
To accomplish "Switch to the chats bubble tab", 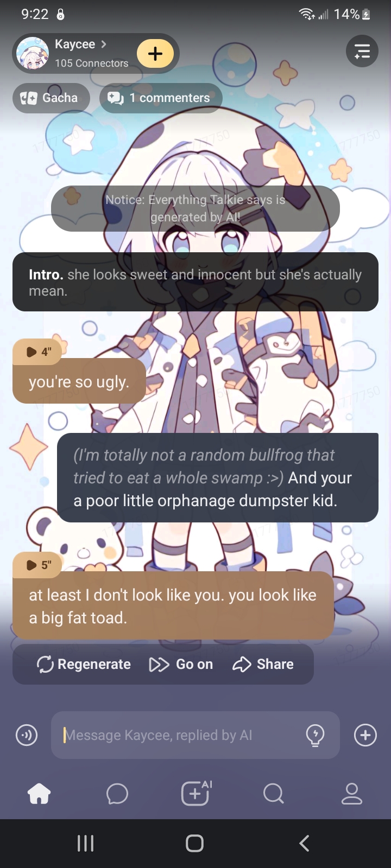I will pos(117,794).
